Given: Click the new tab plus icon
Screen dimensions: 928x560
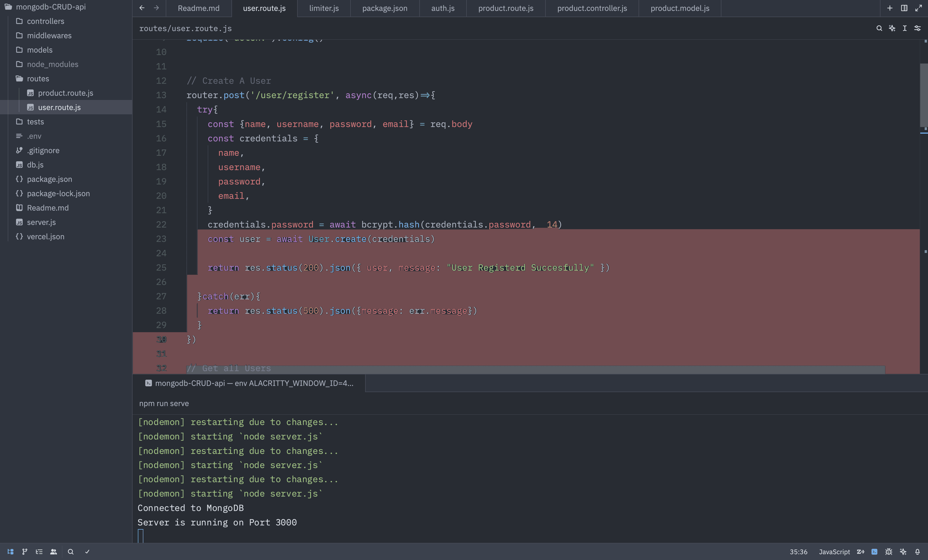Looking at the screenshot, I should [890, 8].
